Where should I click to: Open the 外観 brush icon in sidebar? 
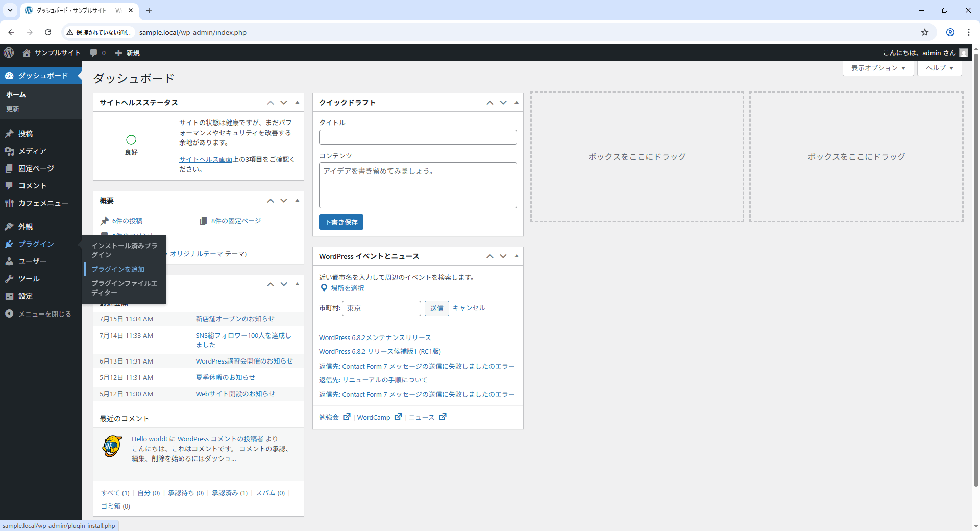coord(9,227)
